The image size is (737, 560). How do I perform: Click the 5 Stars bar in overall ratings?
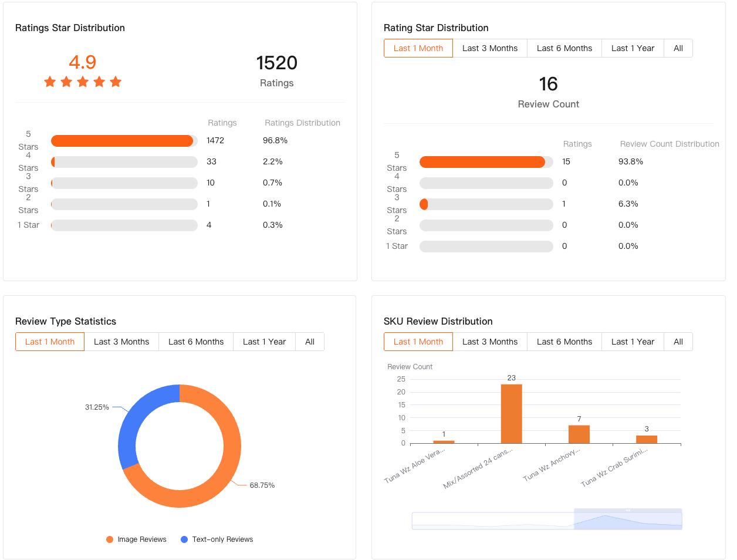(x=122, y=141)
